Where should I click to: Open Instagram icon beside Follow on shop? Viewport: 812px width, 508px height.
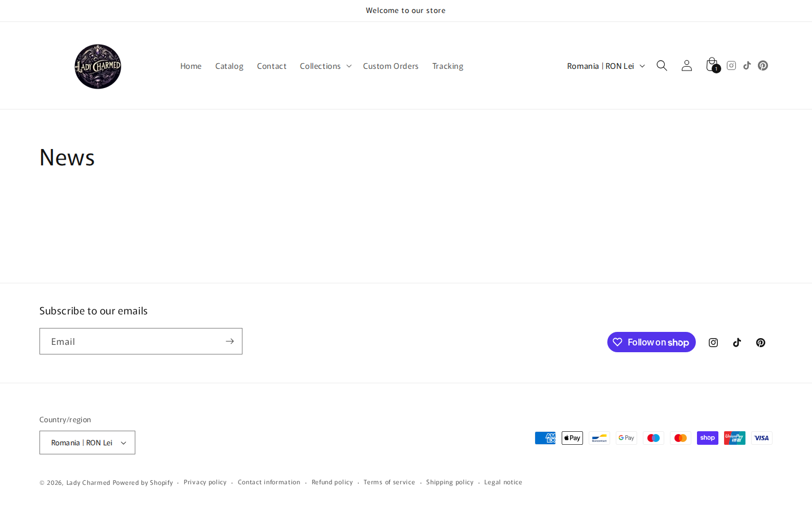coord(713,343)
